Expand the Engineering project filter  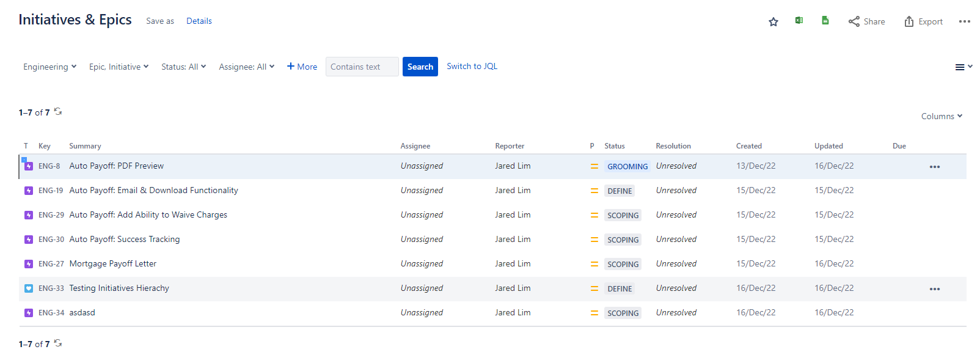click(50, 67)
